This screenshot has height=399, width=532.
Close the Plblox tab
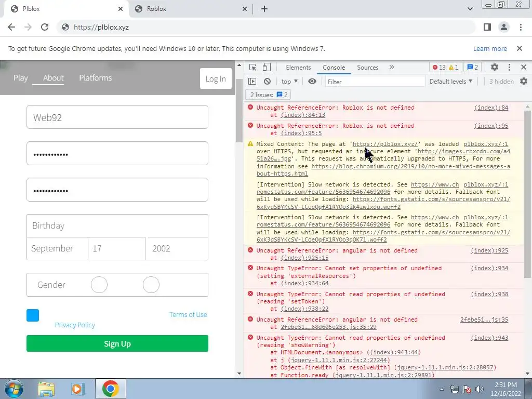pyautogui.click(x=121, y=9)
